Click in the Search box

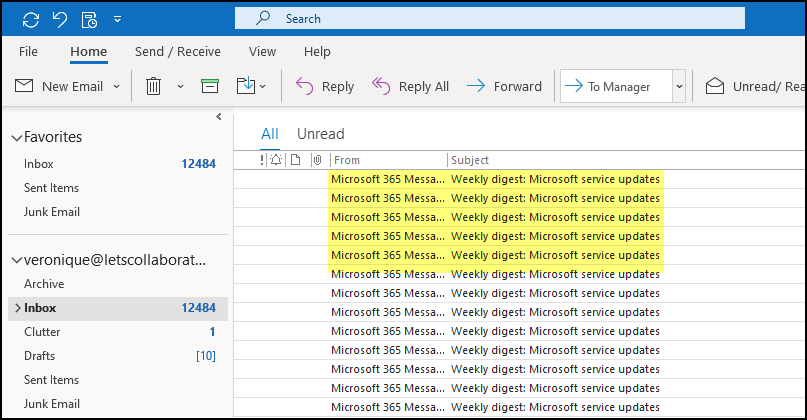pos(500,18)
